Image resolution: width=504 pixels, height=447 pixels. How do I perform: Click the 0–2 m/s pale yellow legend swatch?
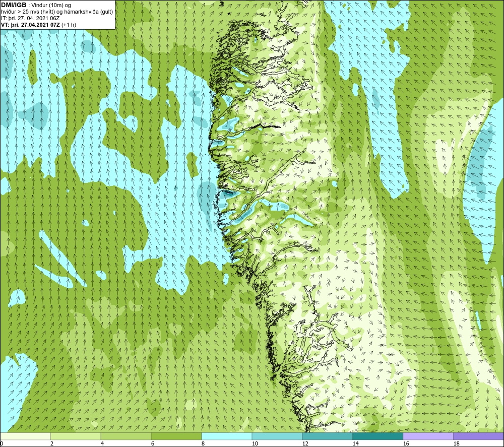[x=25, y=436]
